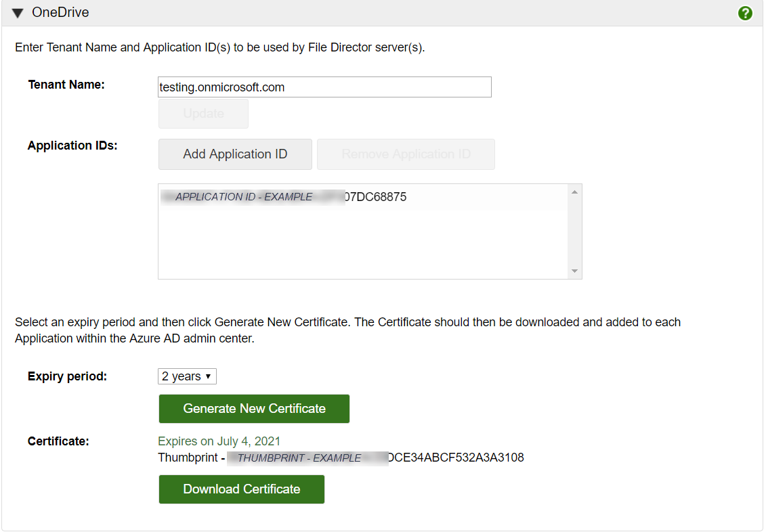Click Generate New Certificate button
The width and height of the screenshot is (766, 532).
[254, 409]
